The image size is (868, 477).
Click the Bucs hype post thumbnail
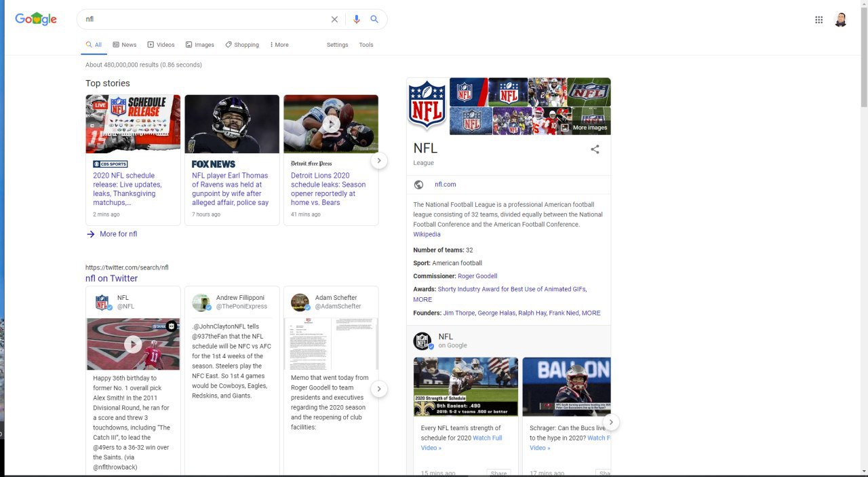click(x=567, y=387)
